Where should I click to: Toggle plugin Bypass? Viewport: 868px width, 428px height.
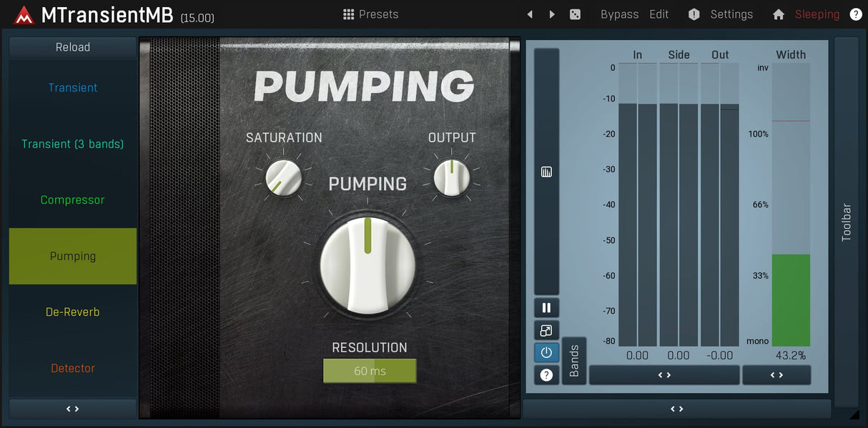pos(619,14)
